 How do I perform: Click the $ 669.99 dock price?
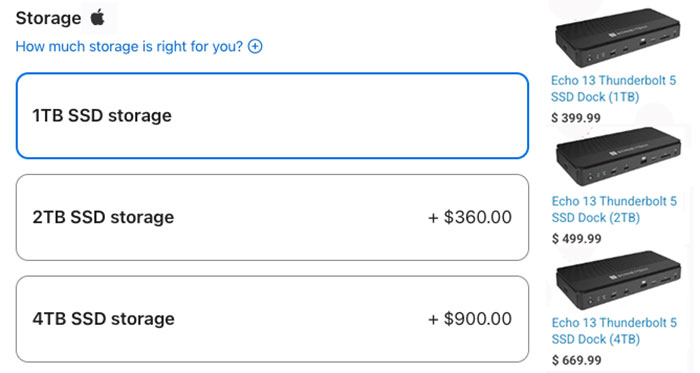(577, 360)
